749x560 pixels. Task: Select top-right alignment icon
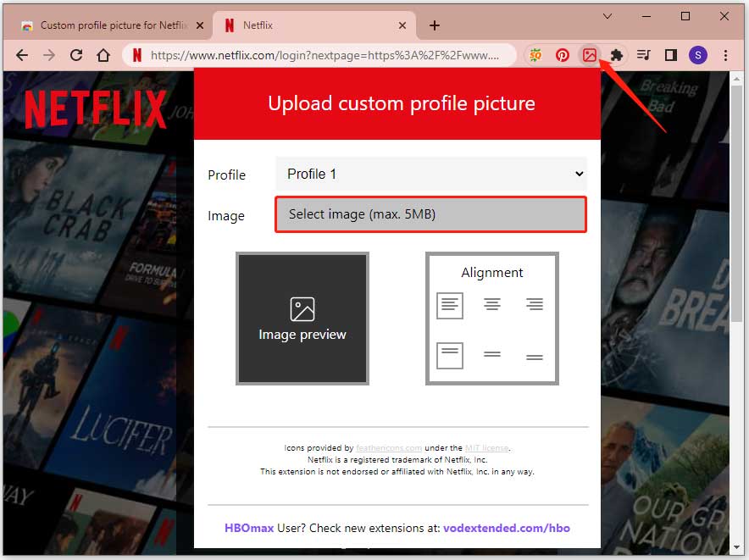tap(535, 304)
